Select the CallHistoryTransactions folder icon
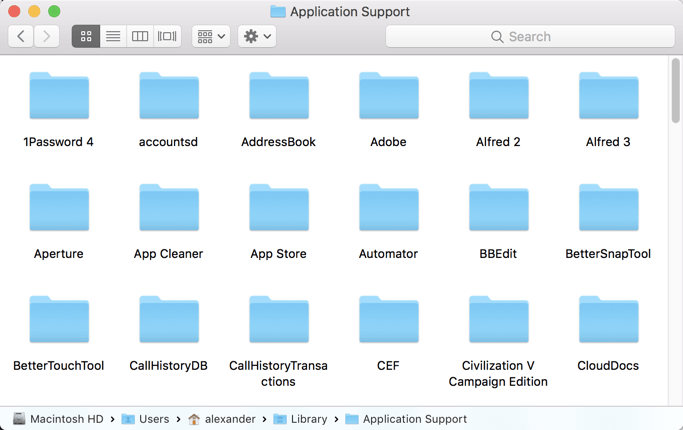Image resolution: width=683 pixels, height=430 pixels. click(x=279, y=319)
